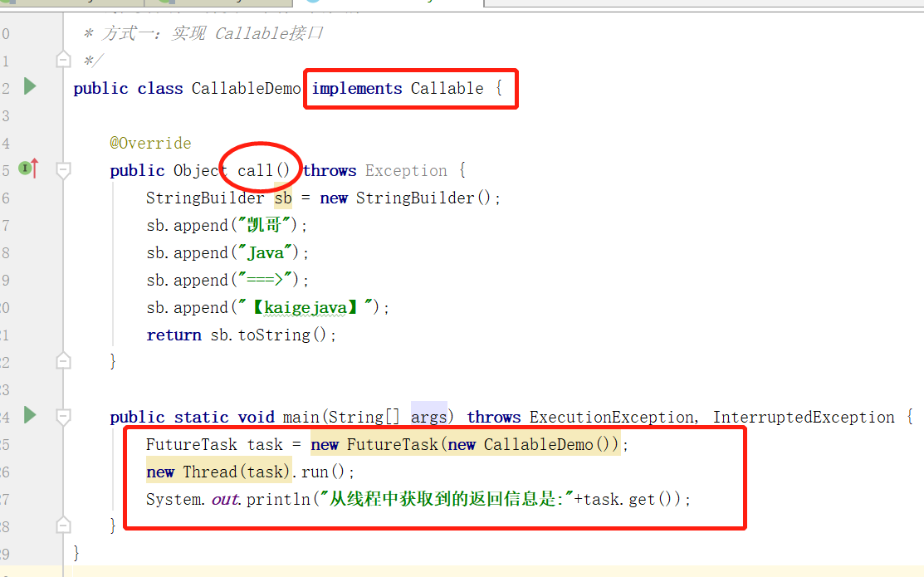Image resolution: width=924 pixels, height=577 pixels.
Task: Click the task variable in FutureTask declaration
Action: coord(265,444)
